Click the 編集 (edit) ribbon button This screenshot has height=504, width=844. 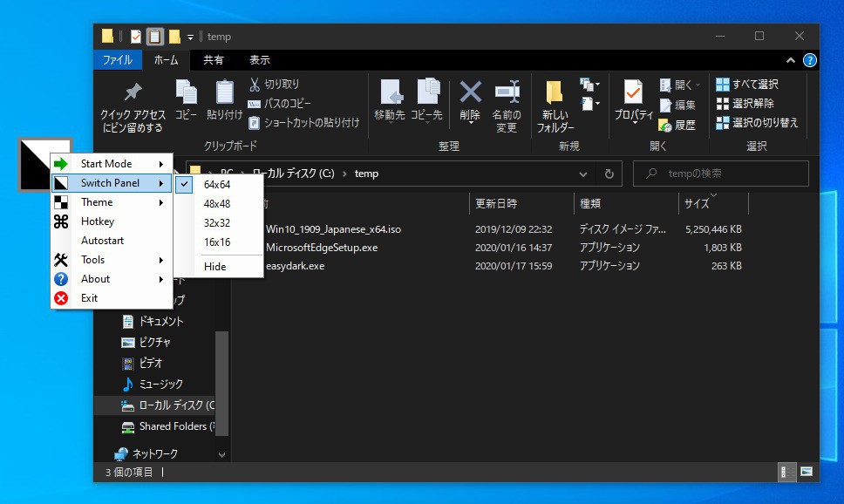tap(677, 105)
